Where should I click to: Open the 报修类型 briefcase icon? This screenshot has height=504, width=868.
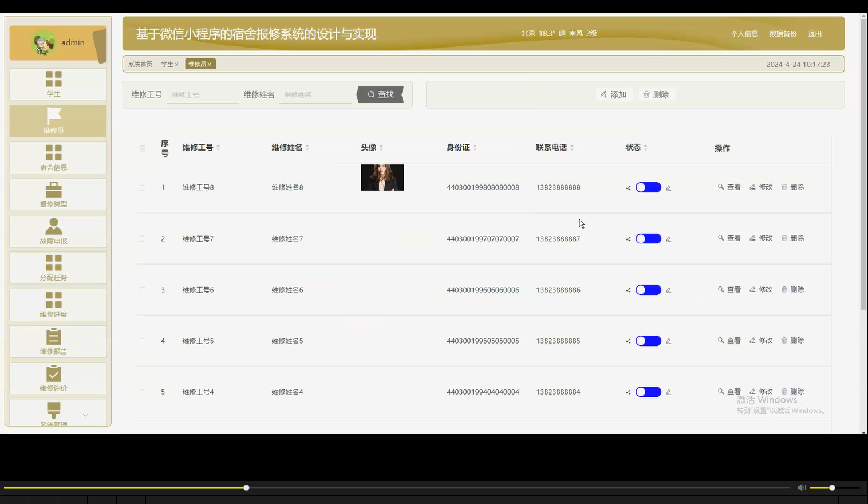[54, 189]
